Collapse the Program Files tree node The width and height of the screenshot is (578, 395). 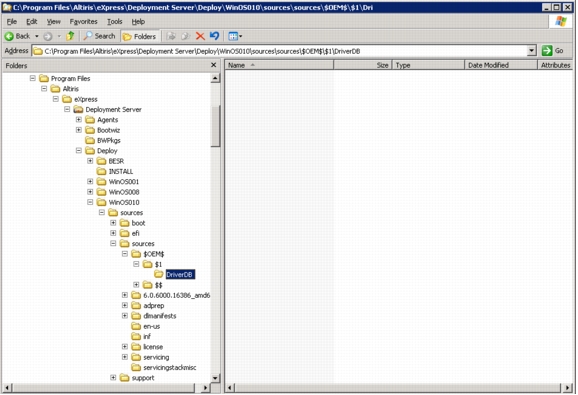(x=32, y=78)
